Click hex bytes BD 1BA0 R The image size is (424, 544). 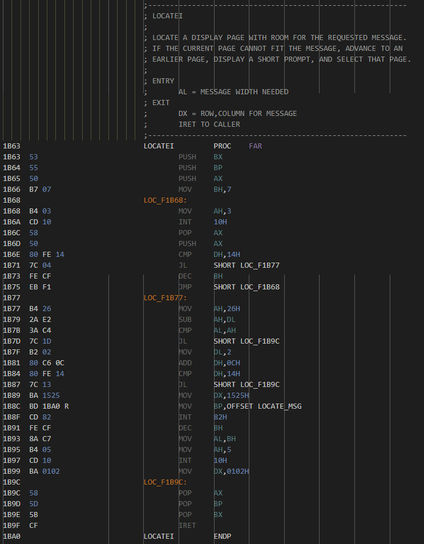point(49,406)
